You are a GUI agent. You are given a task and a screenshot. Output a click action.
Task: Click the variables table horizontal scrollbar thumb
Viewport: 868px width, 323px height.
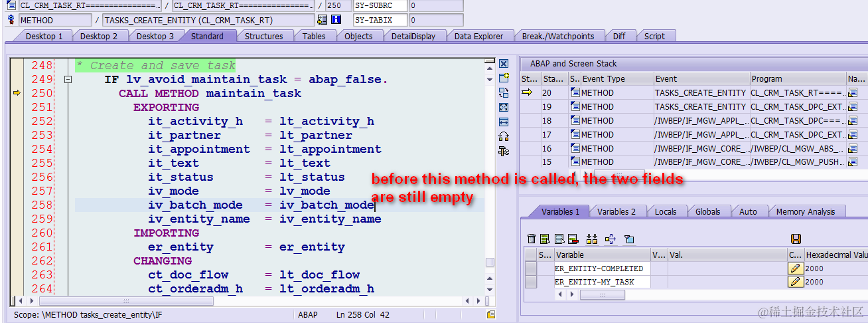pyautogui.click(x=602, y=294)
